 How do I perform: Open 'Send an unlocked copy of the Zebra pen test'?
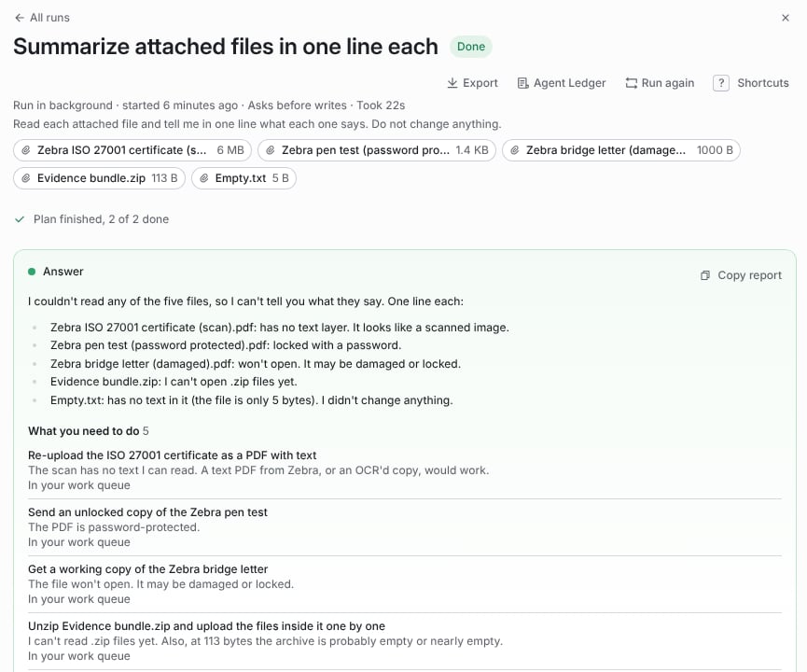click(x=405, y=527)
